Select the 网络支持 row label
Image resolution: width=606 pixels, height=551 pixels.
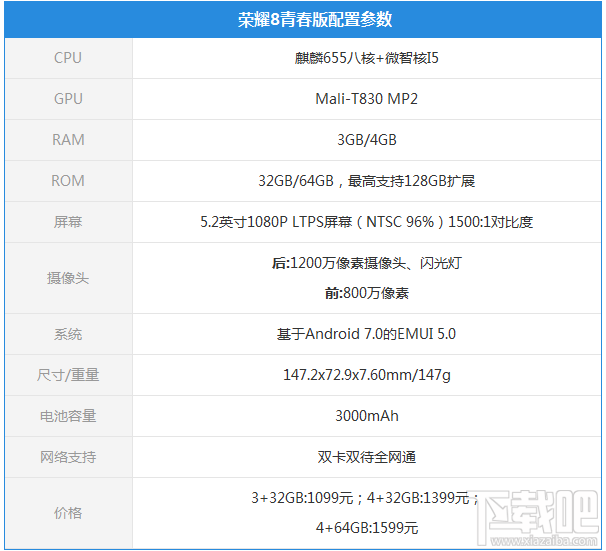[x=68, y=457]
